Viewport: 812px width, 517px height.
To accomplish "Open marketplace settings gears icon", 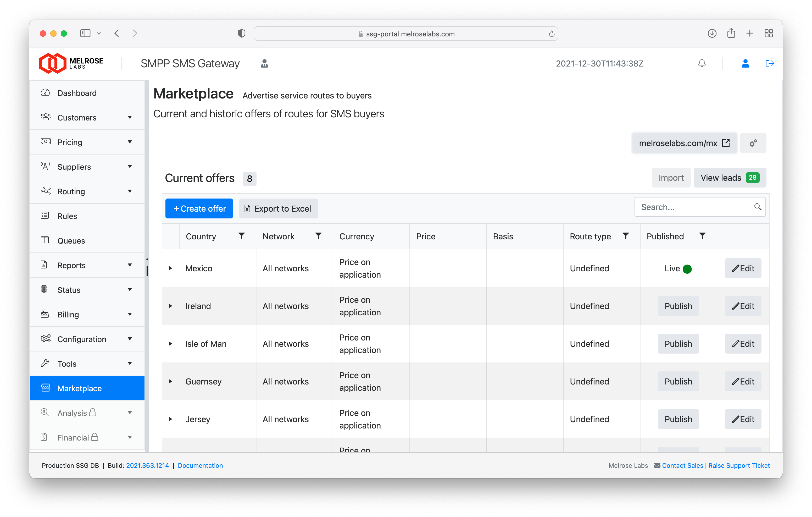I will coord(753,143).
